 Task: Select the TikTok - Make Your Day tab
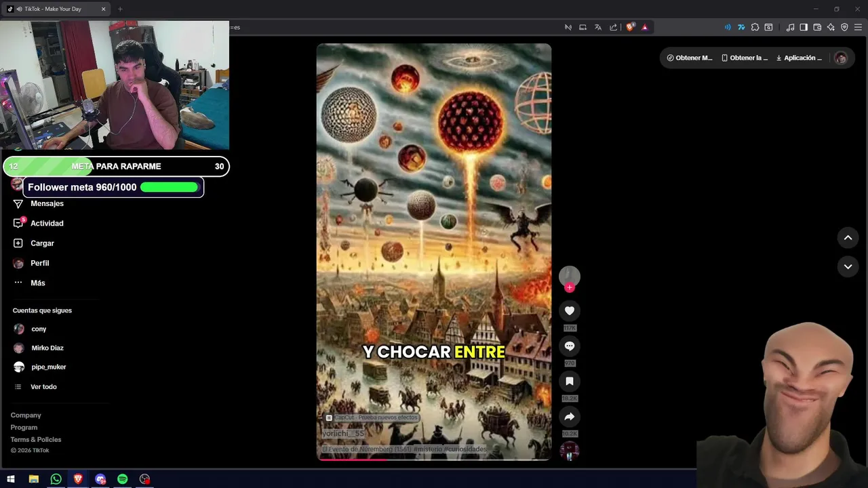tap(56, 9)
